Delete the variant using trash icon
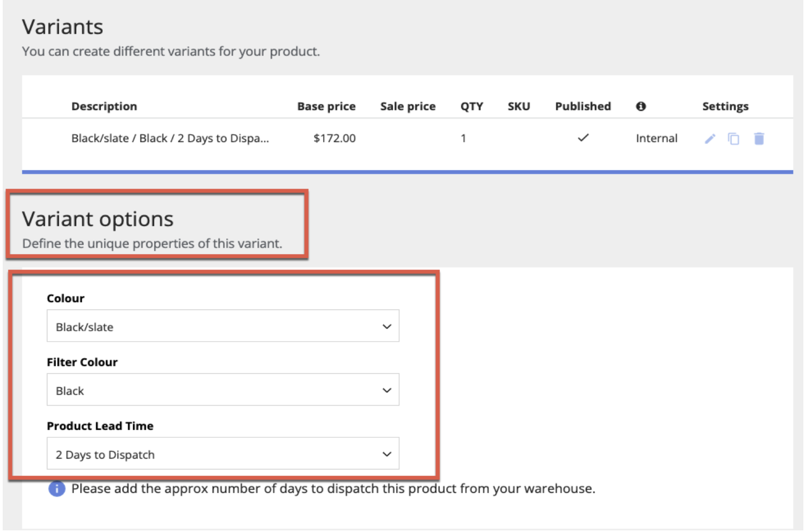805x532 pixels. tap(759, 139)
